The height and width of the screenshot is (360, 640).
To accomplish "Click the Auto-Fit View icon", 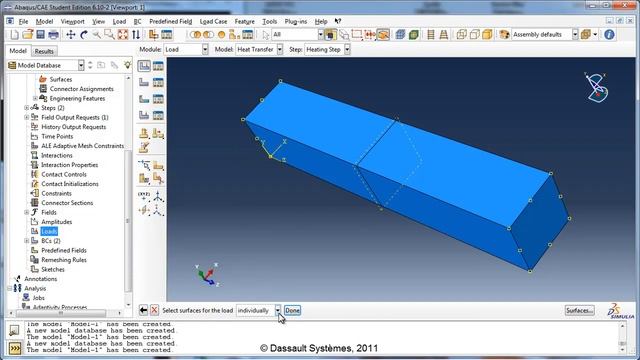I will 122,35.
